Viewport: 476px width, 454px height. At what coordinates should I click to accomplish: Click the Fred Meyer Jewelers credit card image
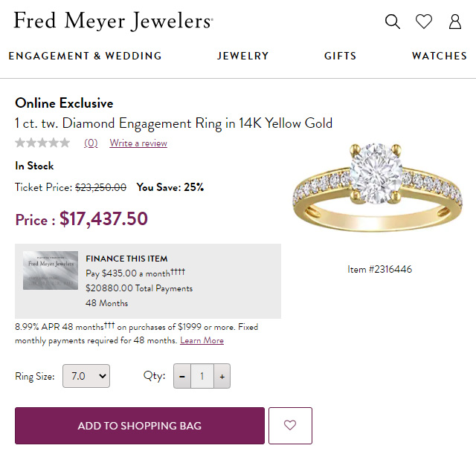click(51, 270)
